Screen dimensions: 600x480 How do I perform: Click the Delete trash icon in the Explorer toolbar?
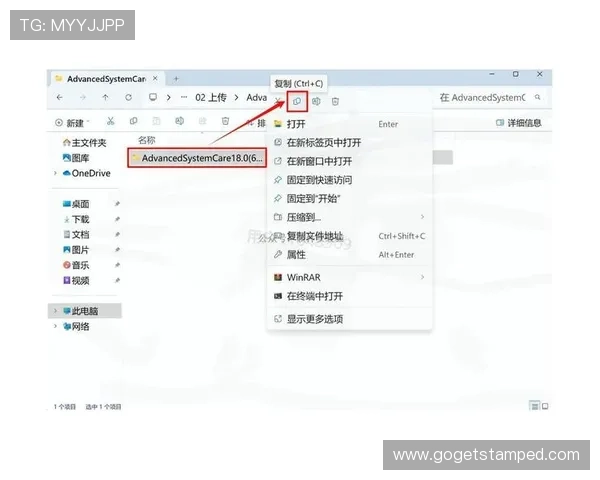pos(225,121)
